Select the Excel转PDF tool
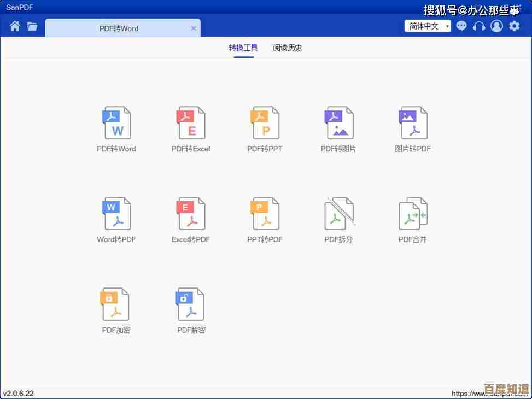Screen dimensions: 532x399 click(x=191, y=214)
